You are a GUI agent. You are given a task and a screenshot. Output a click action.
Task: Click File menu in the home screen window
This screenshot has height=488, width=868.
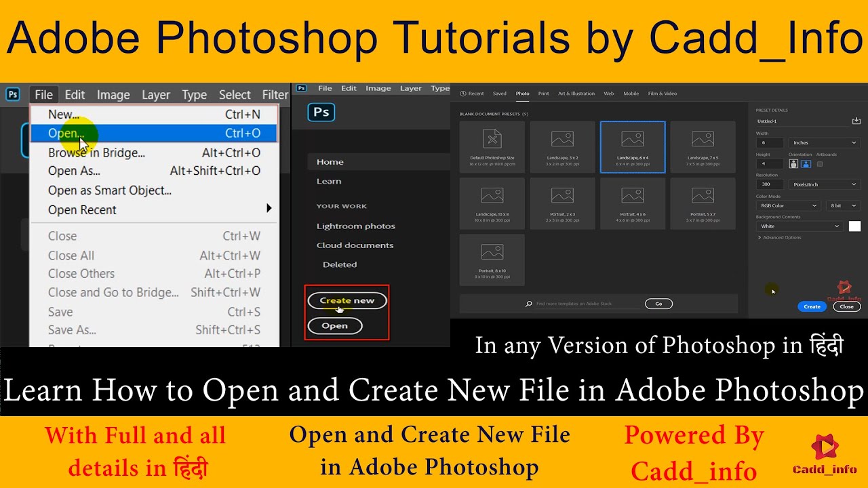pos(325,88)
